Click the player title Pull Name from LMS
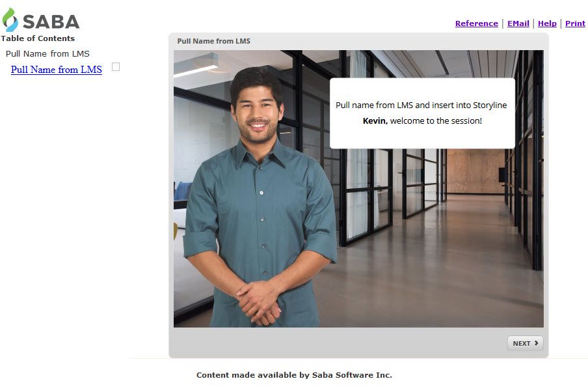 coord(213,41)
